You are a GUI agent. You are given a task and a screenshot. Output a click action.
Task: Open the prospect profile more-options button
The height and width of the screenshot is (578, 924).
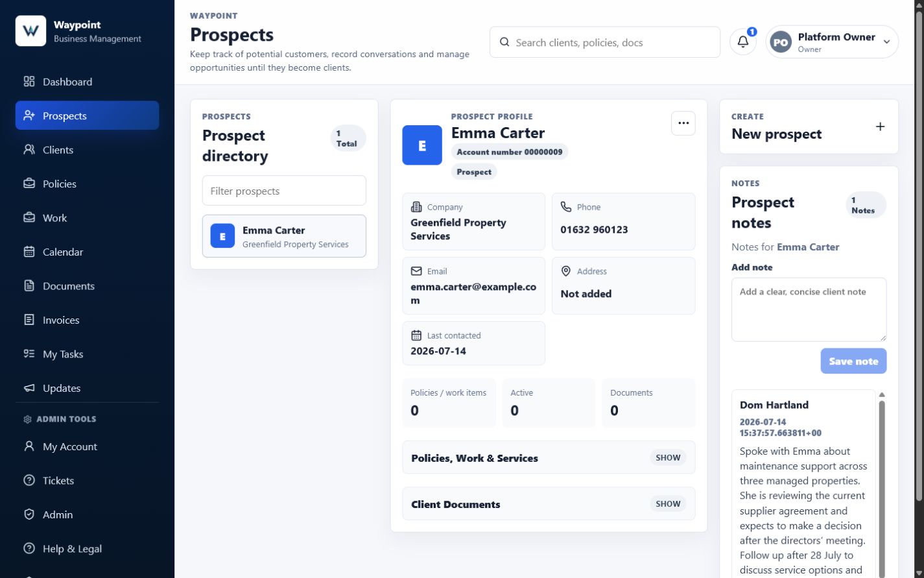coord(683,123)
